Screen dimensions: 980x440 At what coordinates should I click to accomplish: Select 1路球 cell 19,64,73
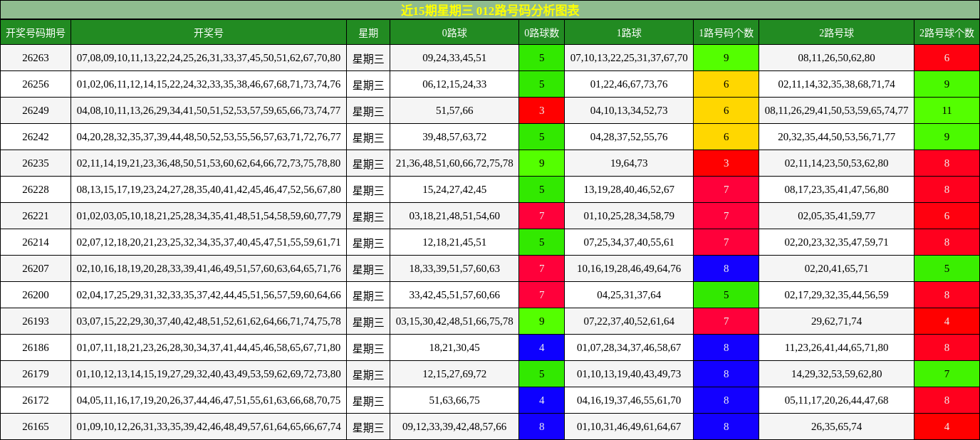point(629,163)
